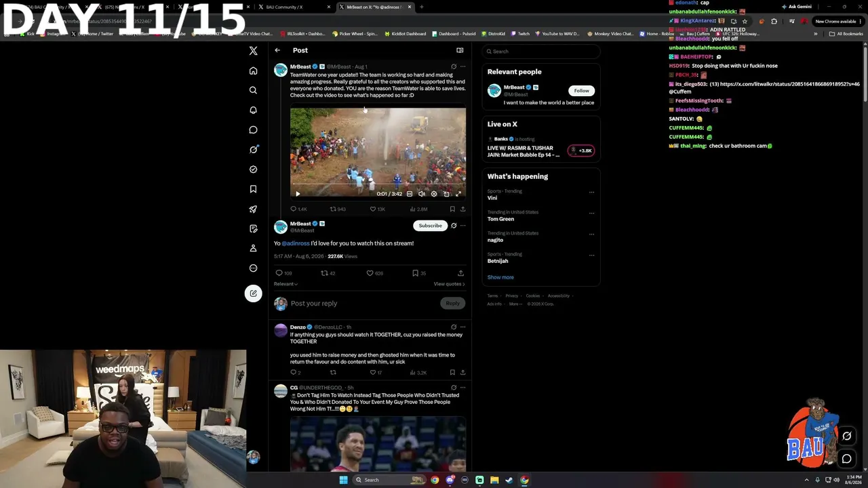Open Verified badge item in the sidebar
The image size is (868, 488).
click(253, 169)
